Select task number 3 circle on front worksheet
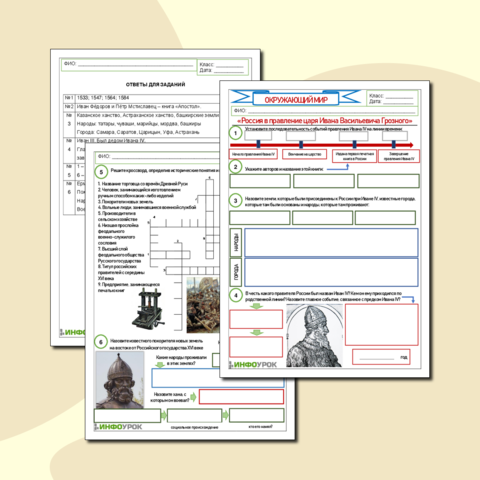480x480 pixels. [236, 200]
